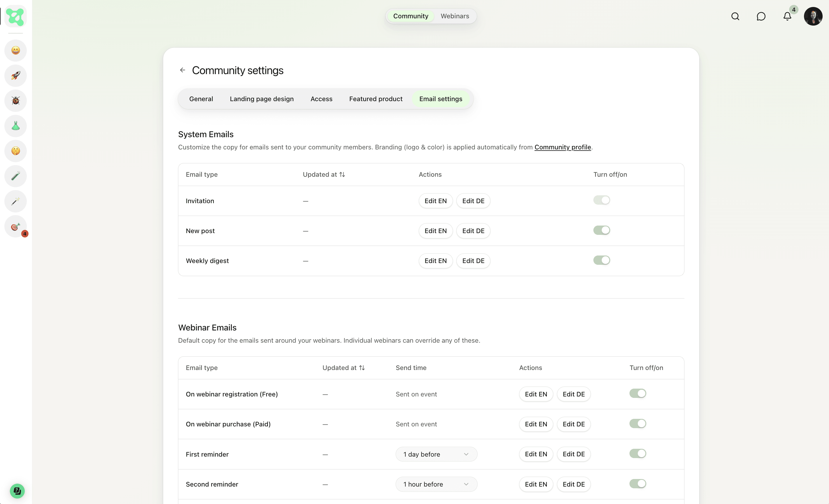Go back using the arrow beside Community settings
Viewport: 829px width, 504px height.
click(182, 70)
